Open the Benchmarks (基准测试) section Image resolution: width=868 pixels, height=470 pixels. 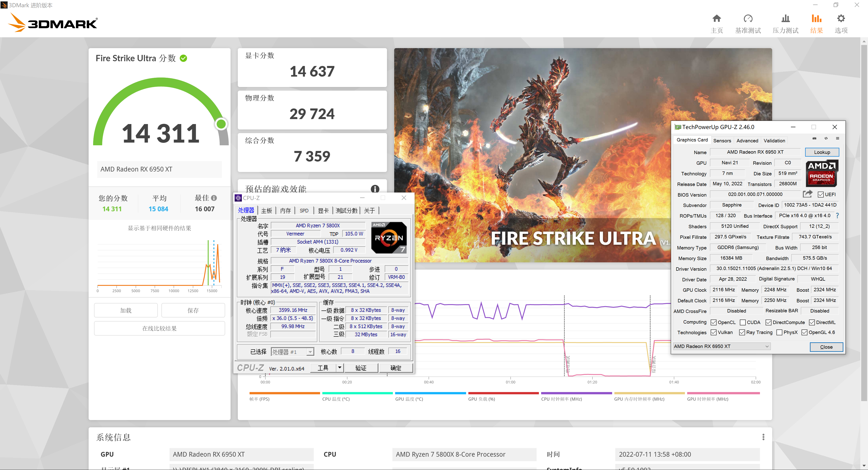tap(748, 23)
